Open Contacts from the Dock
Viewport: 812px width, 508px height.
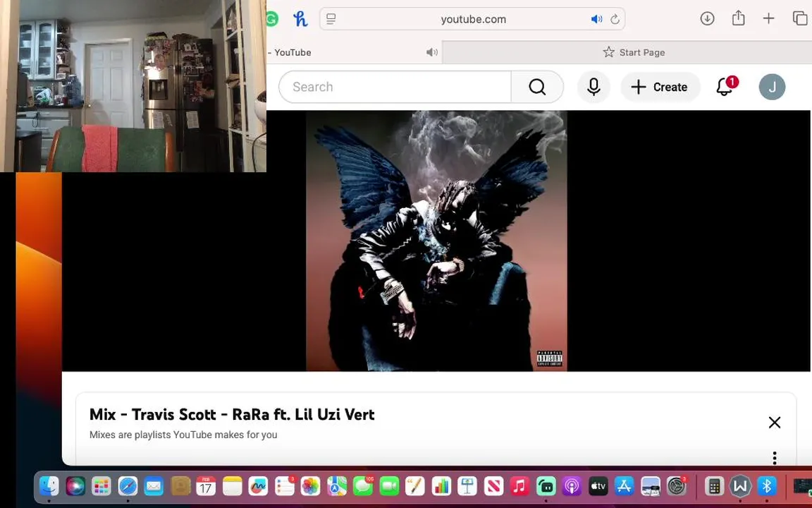click(180, 486)
